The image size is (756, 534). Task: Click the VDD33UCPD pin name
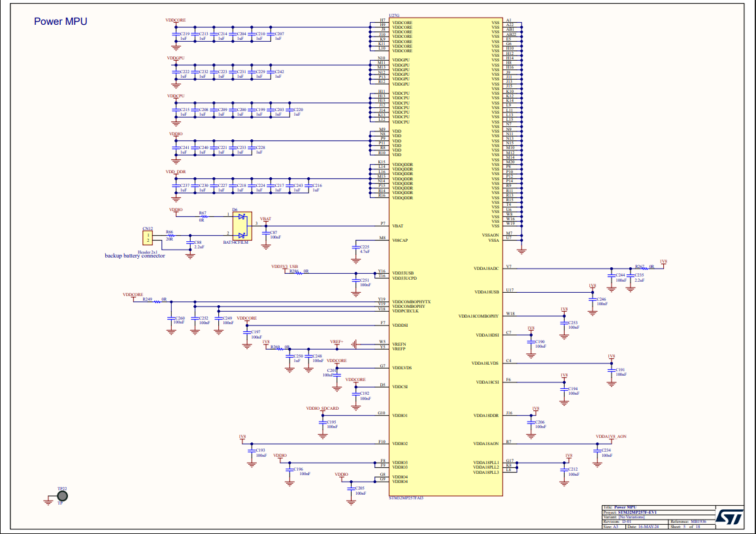[x=404, y=278]
